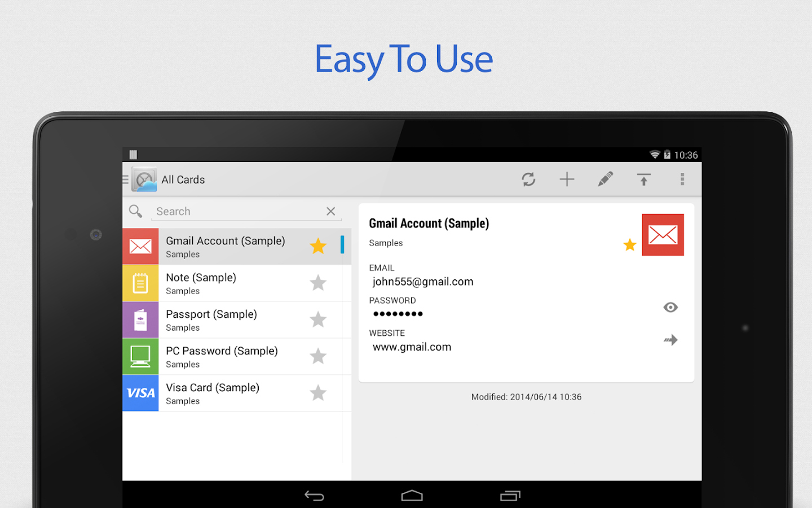
Task: Tap the red Gmail envelope list icon
Action: 140,246
